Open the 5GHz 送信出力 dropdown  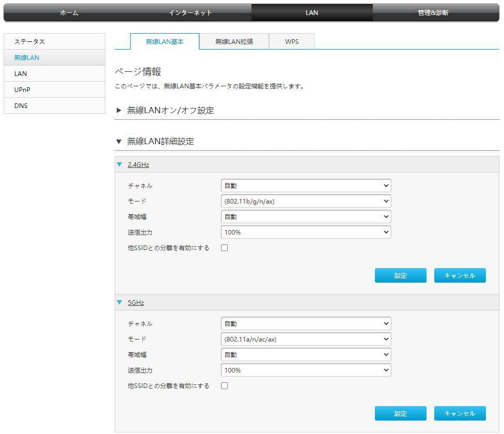pos(306,370)
